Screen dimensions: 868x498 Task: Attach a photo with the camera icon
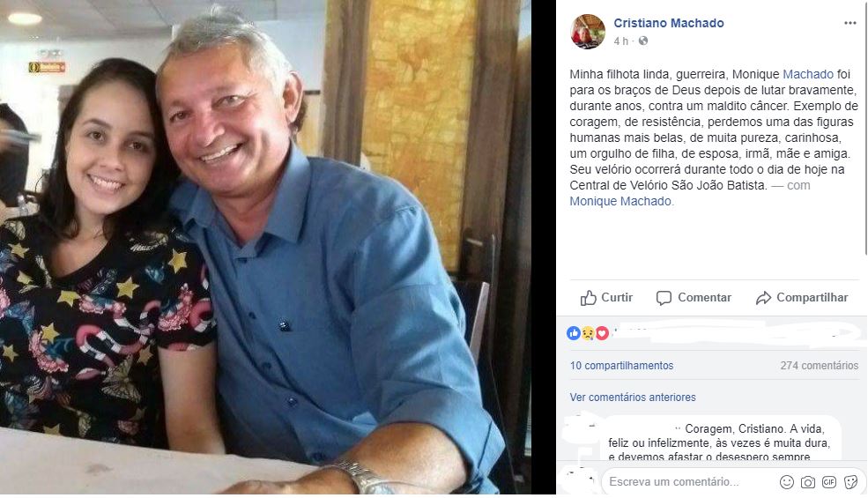tap(808, 482)
